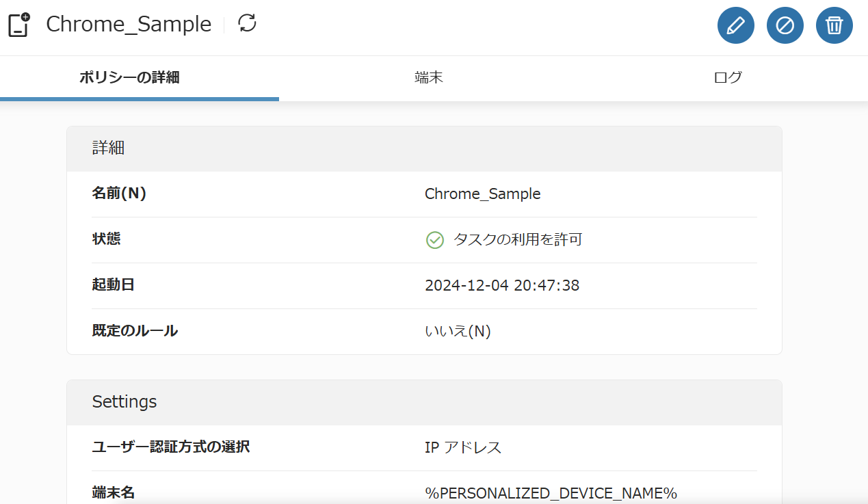Select the IP アドレス value
The height and width of the screenshot is (504, 868).
pos(463,448)
